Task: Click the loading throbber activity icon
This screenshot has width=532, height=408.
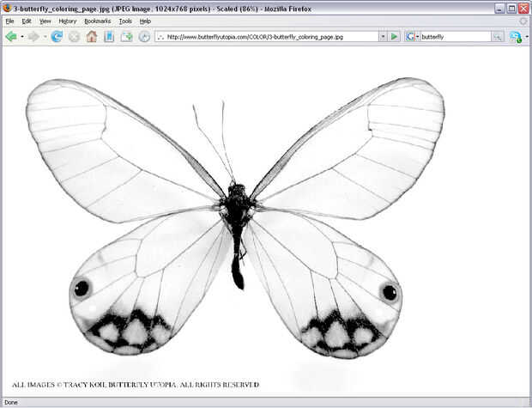Action: 524,21
